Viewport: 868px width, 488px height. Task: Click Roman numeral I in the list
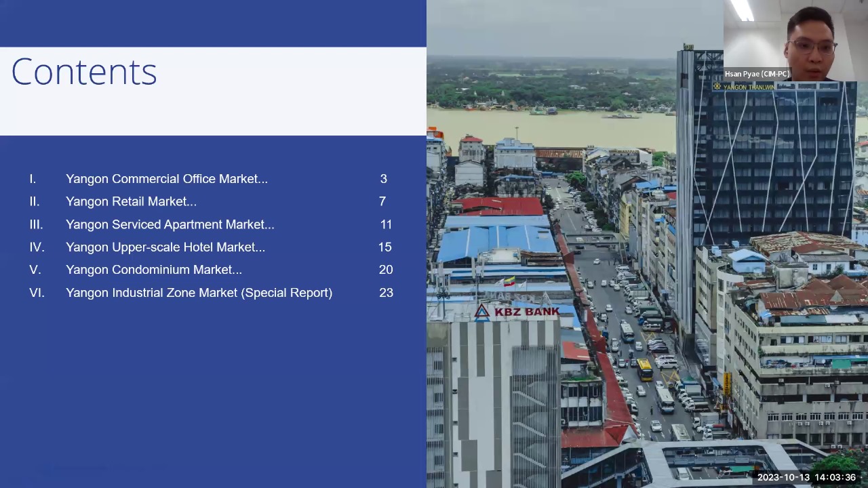click(33, 179)
